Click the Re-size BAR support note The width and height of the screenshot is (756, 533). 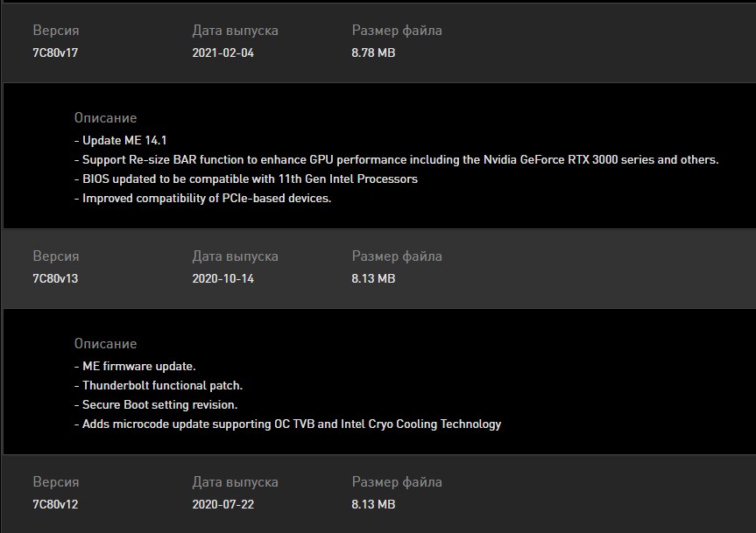click(396, 159)
